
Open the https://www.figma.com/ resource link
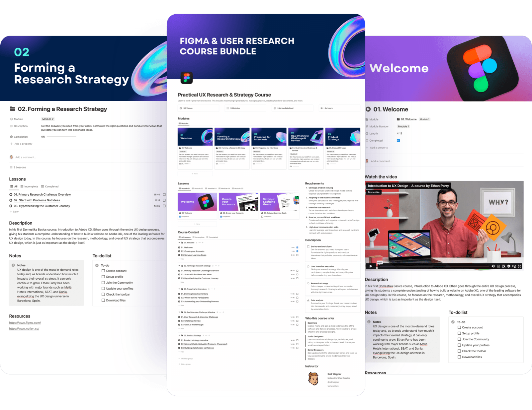25,322
